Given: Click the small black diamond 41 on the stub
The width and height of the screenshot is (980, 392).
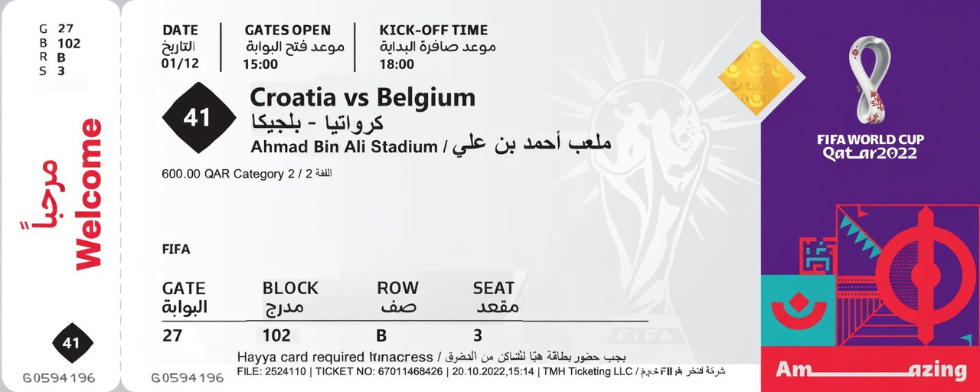Looking at the screenshot, I should (71, 343).
